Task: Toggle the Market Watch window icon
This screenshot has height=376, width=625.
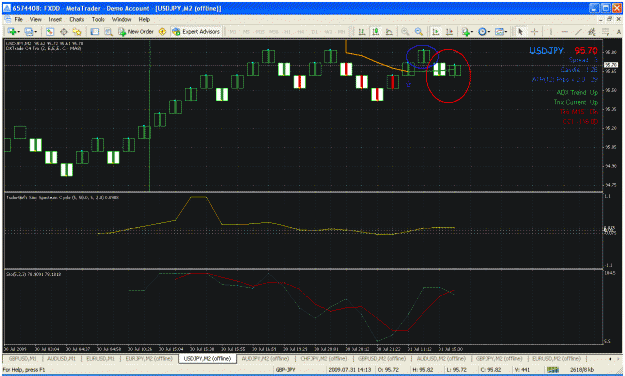Action: click(x=50, y=31)
